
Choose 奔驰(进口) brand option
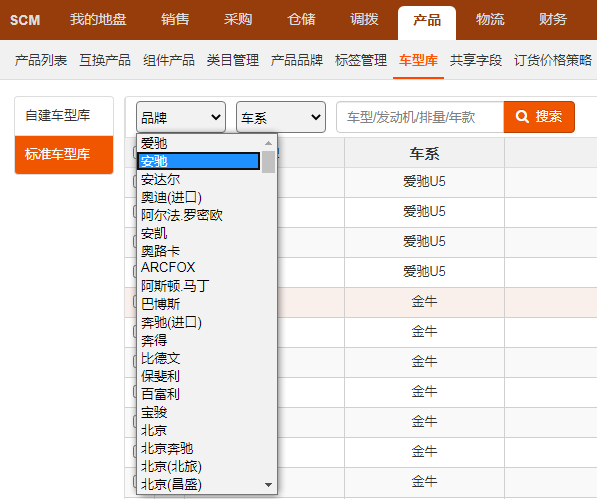pos(199,322)
